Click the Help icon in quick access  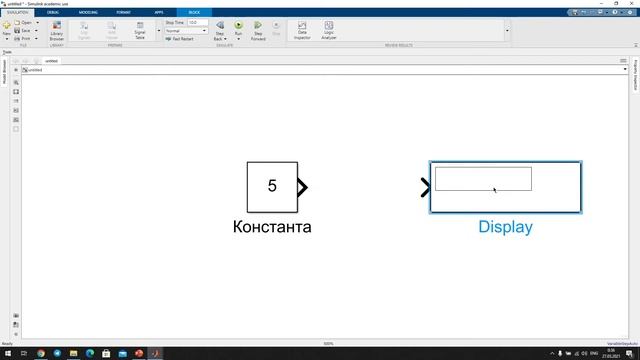(x=615, y=12)
